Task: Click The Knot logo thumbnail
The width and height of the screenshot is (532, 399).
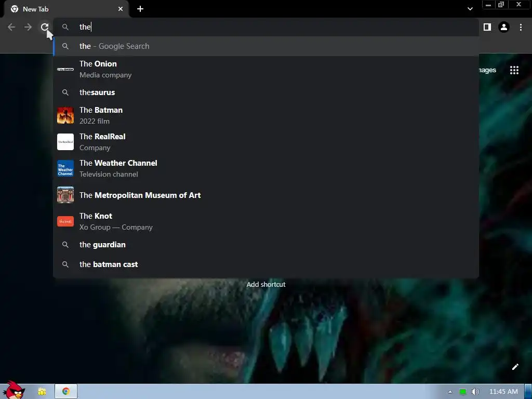Action: [65, 221]
